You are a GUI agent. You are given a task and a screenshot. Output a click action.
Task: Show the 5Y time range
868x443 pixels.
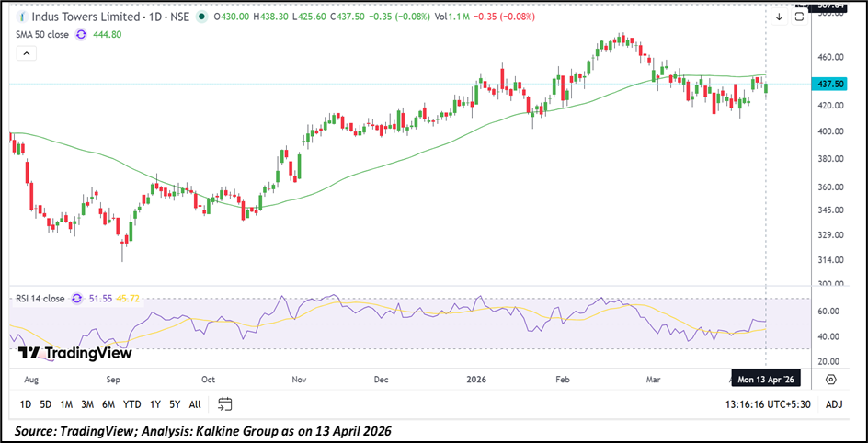click(x=175, y=404)
